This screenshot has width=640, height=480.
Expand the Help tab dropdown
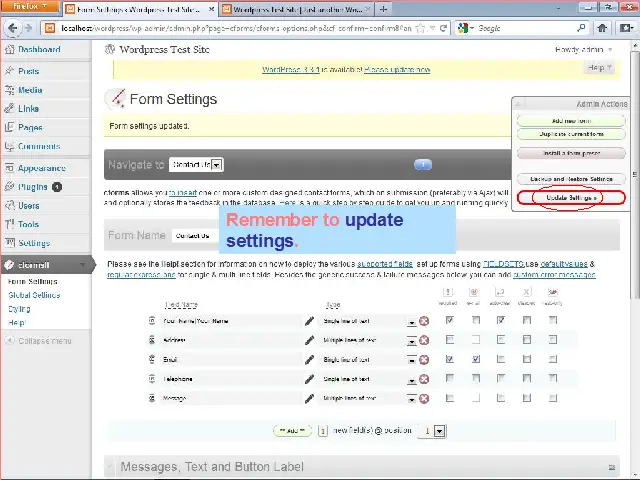599,68
